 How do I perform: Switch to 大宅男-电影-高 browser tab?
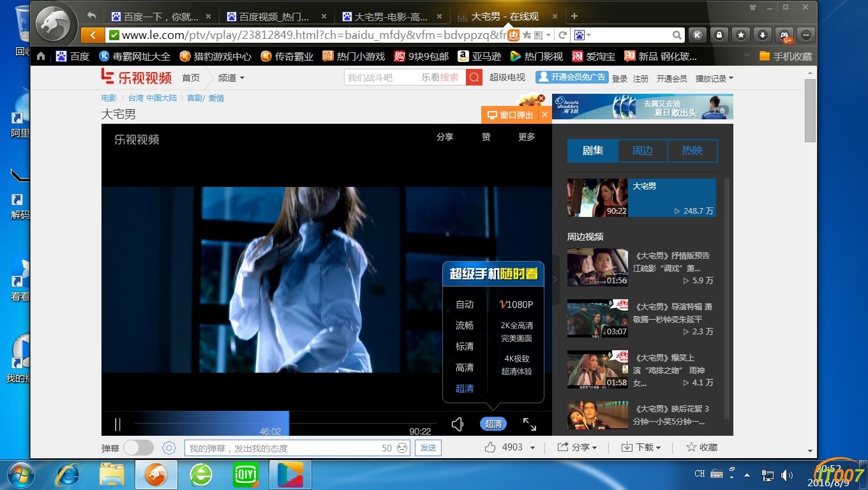(393, 17)
